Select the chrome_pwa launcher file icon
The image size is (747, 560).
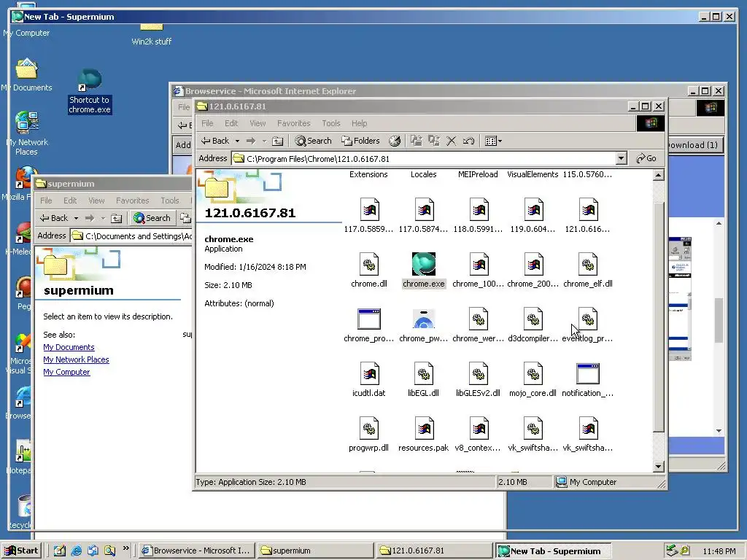424,319
